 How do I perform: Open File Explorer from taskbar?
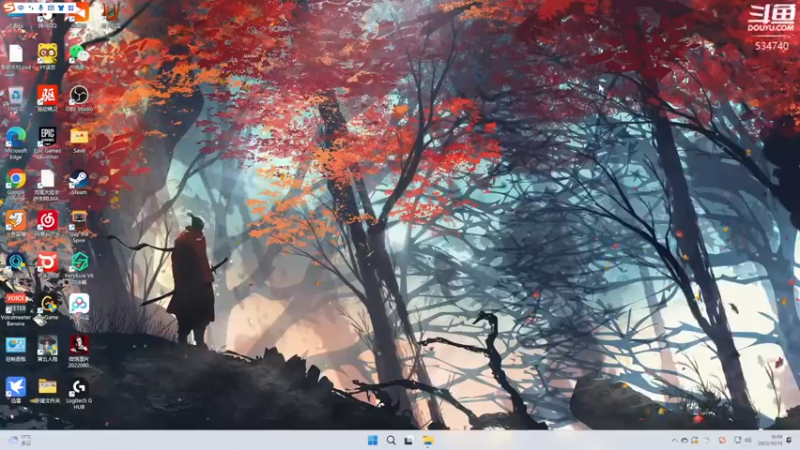[x=428, y=440]
